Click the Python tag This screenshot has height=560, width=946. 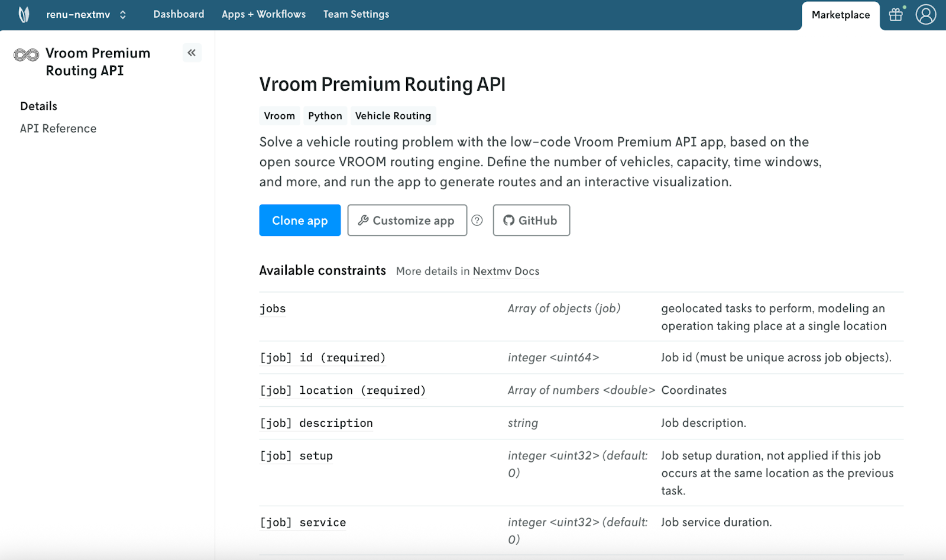325,116
